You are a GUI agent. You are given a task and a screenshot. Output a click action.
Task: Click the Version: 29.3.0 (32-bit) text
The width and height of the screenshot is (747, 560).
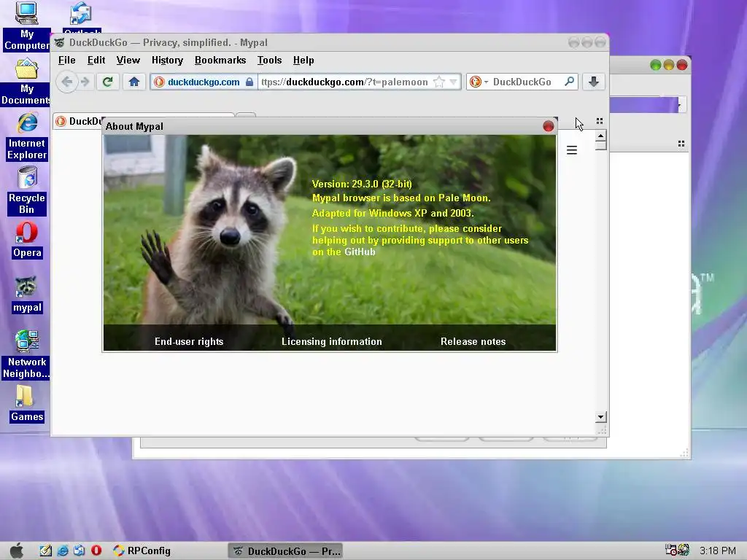[x=362, y=184]
